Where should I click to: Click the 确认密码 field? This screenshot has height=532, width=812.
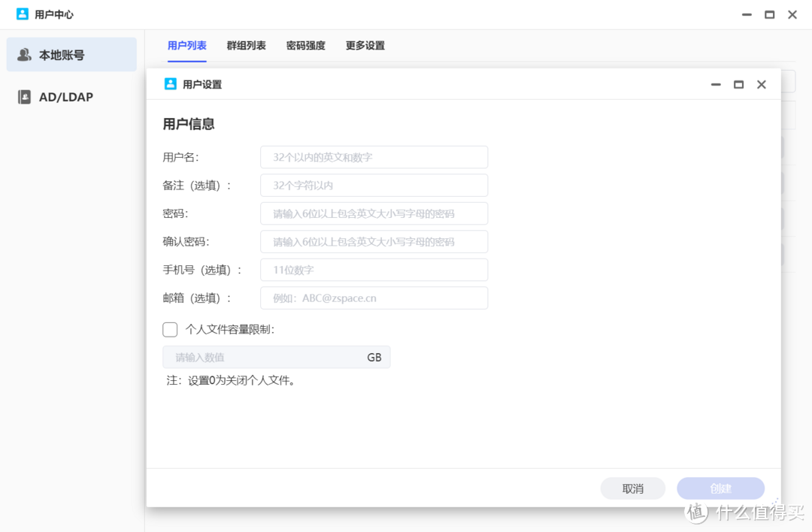(x=374, y=241)
